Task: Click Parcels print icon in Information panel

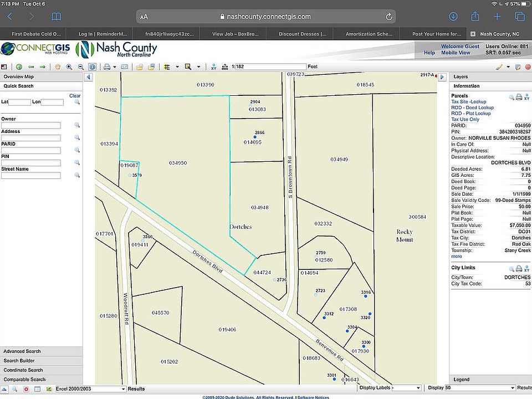Action: pyautogui.click(x=519, y=98)
